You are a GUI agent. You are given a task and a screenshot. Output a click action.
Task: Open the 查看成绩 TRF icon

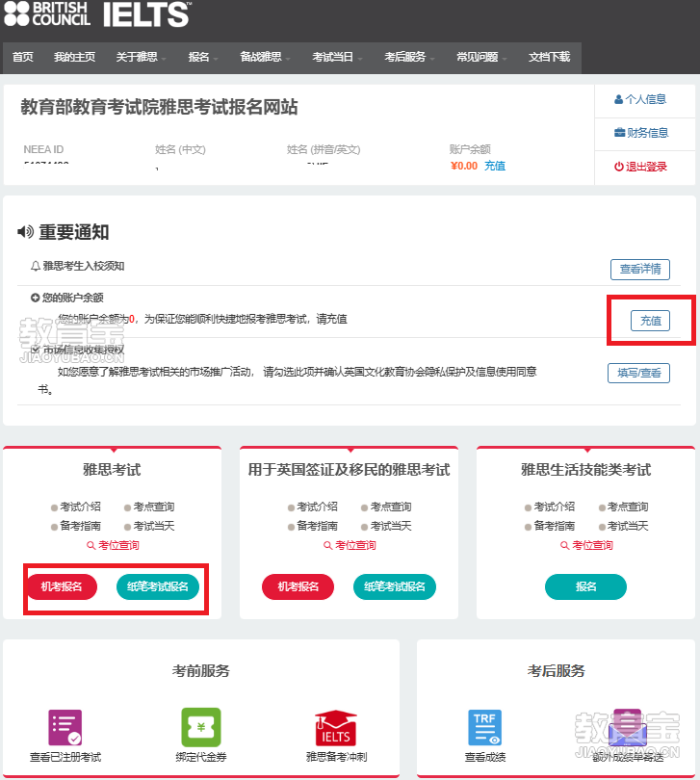click(x=484, y=727)
